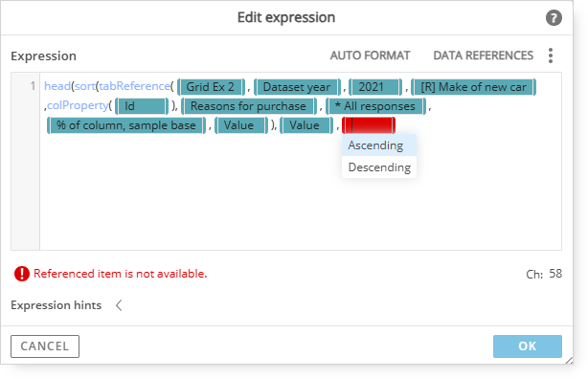Click the [R] Make of new car token
Image resolution: width=588 pixels, height=379 pixels.
473,87
